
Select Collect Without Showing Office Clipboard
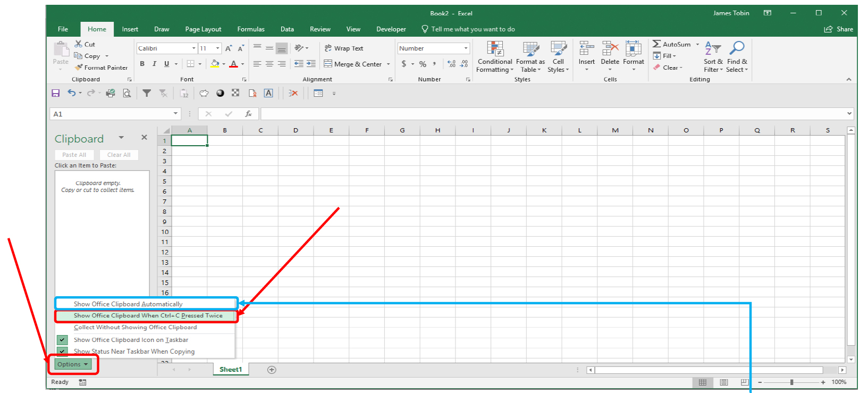click(x=146, y=327)
